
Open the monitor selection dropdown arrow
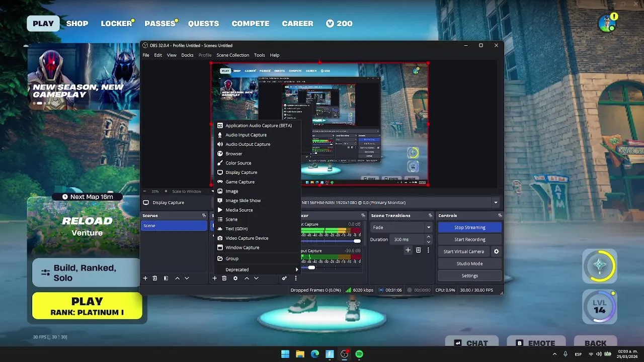(x=496, y=203)
